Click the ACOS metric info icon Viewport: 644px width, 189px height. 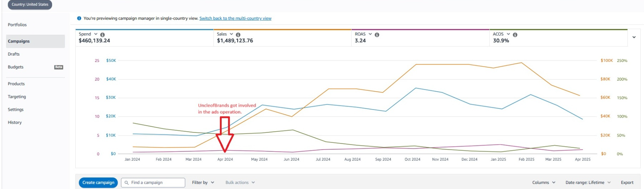[515, 35]
